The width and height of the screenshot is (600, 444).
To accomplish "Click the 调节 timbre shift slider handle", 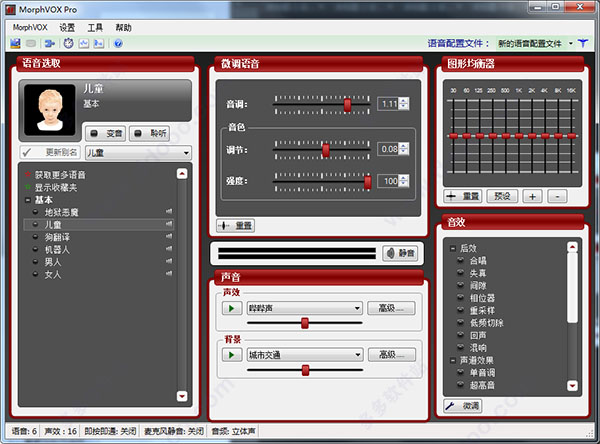I will tap(326, 150).
